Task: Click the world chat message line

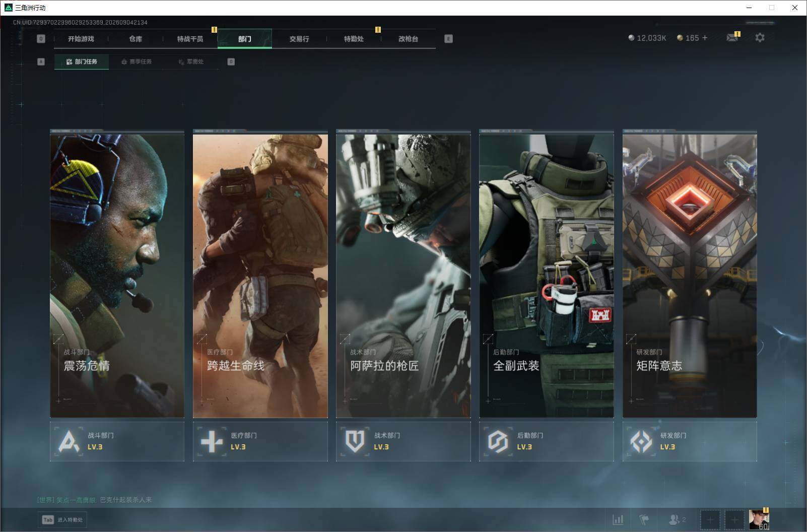Action: 94,500
